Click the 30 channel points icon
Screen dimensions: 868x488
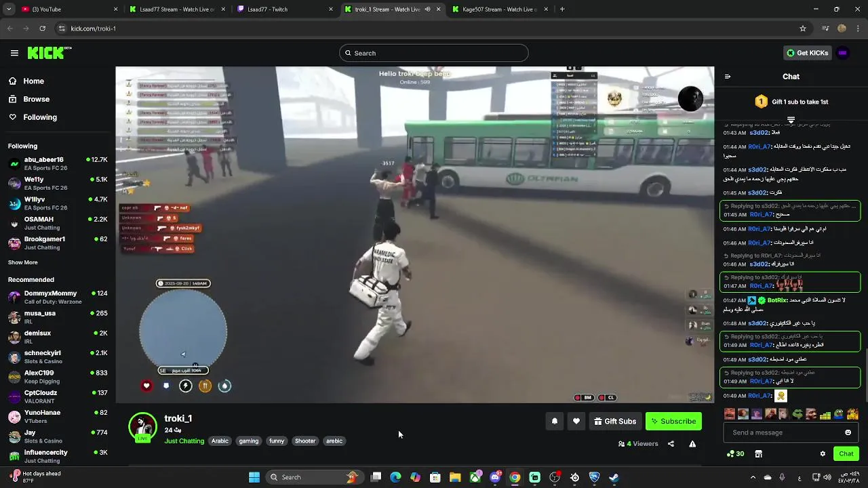736,454
